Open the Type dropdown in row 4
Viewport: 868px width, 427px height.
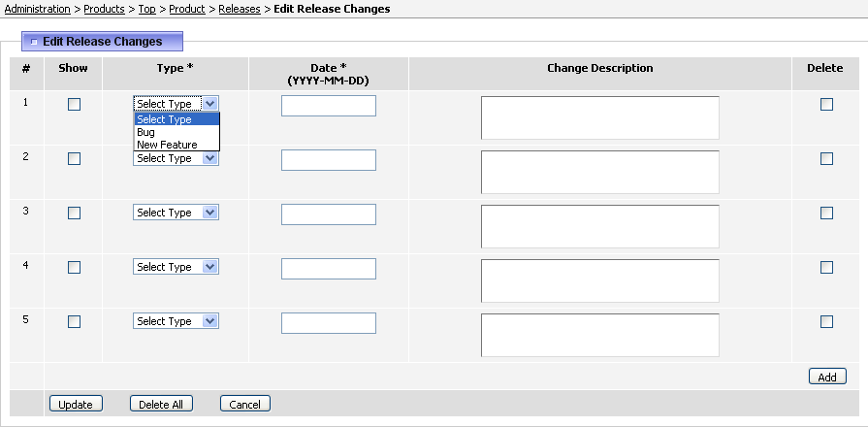click(x=177, y=267)
